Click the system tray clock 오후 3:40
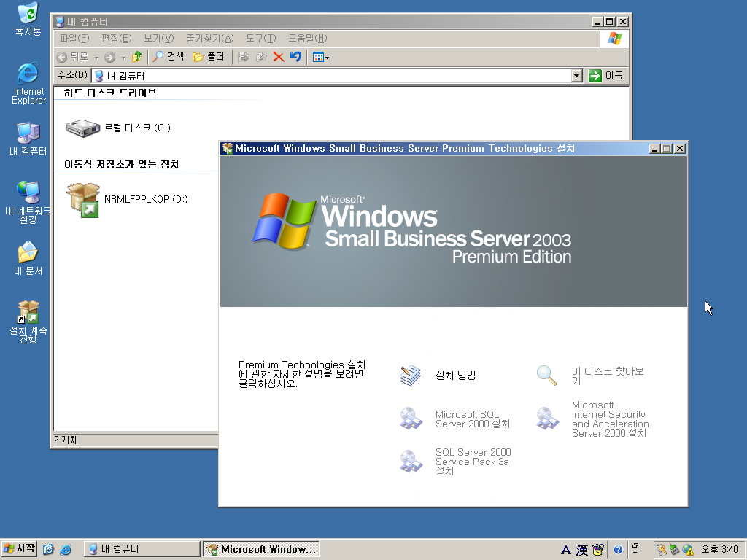This screenshot has width=747, height=560. tap(719, 550)
